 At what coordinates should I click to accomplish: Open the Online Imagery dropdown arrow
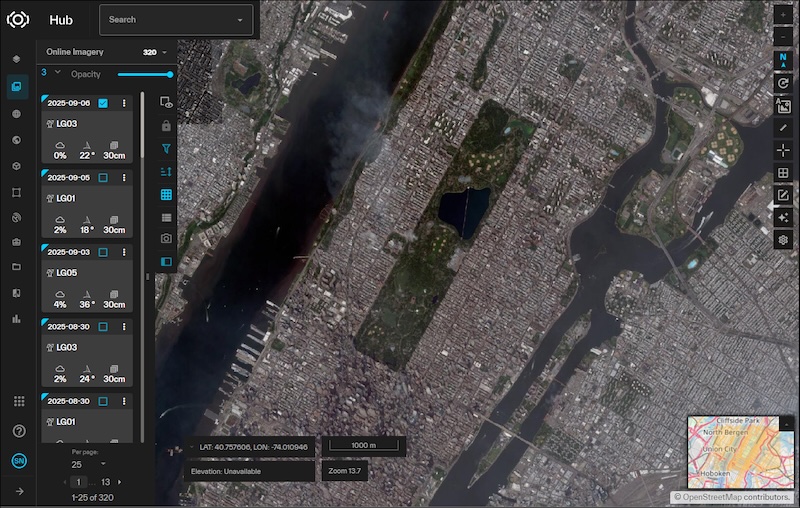pos(164,52)
